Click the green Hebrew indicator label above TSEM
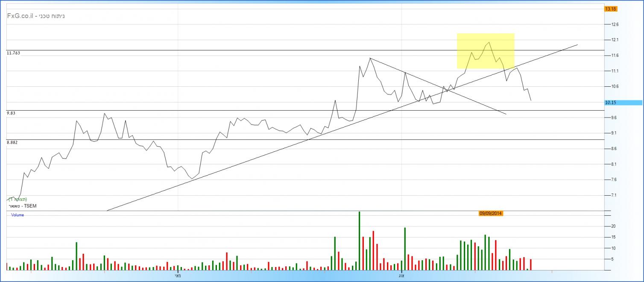Viewport: 644px width, 282px height. click(18, 200)
